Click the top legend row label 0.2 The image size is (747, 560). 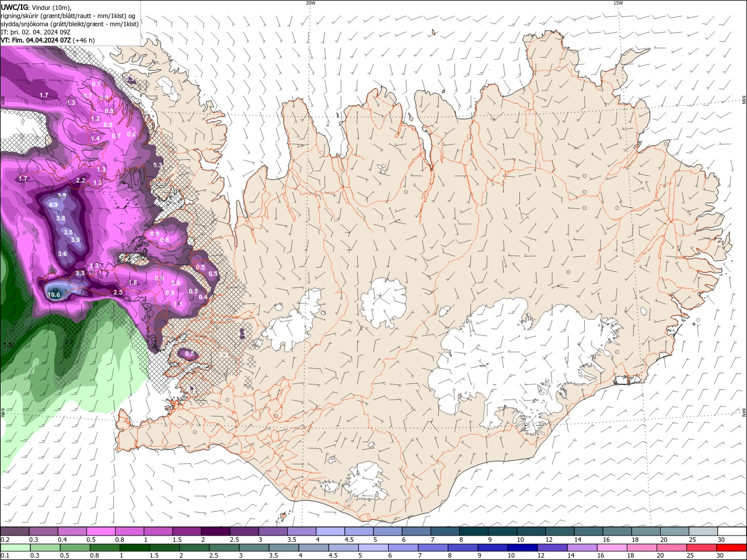tap(5, 540)
